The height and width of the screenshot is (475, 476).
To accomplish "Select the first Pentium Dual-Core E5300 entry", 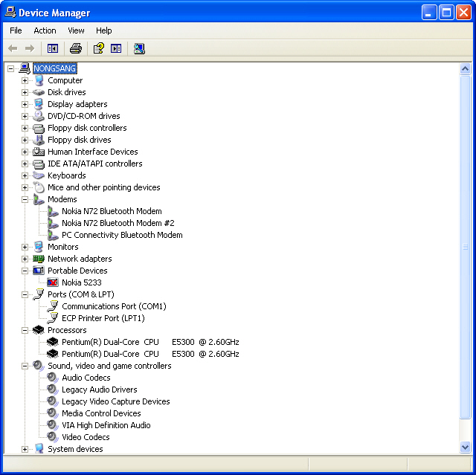I will click(150, 342).
